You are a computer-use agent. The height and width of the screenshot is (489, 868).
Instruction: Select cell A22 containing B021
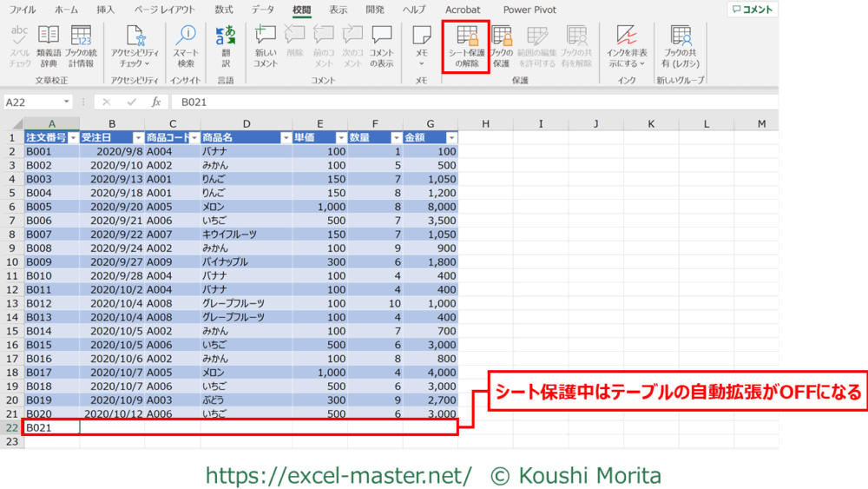click(51, 427)
